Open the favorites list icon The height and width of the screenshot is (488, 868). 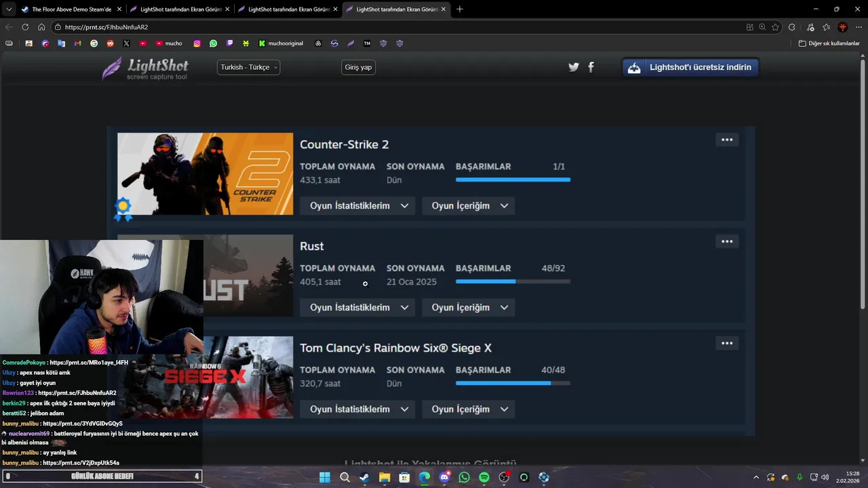826,27
